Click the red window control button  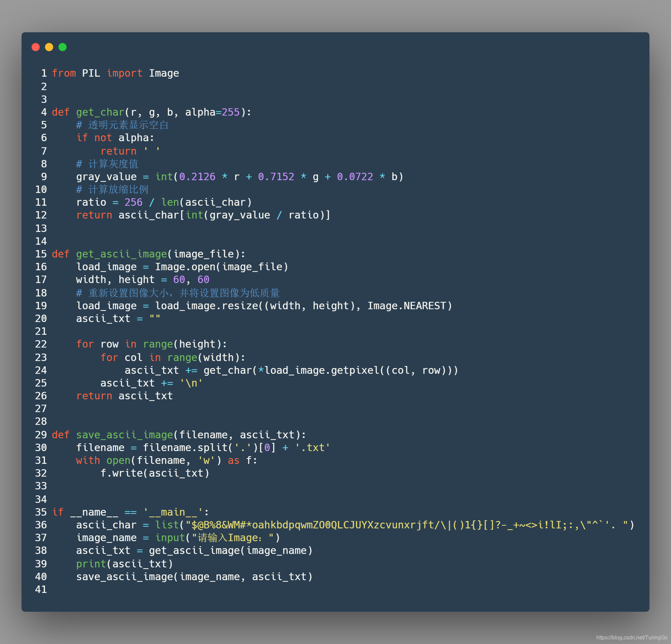(36, 47)
